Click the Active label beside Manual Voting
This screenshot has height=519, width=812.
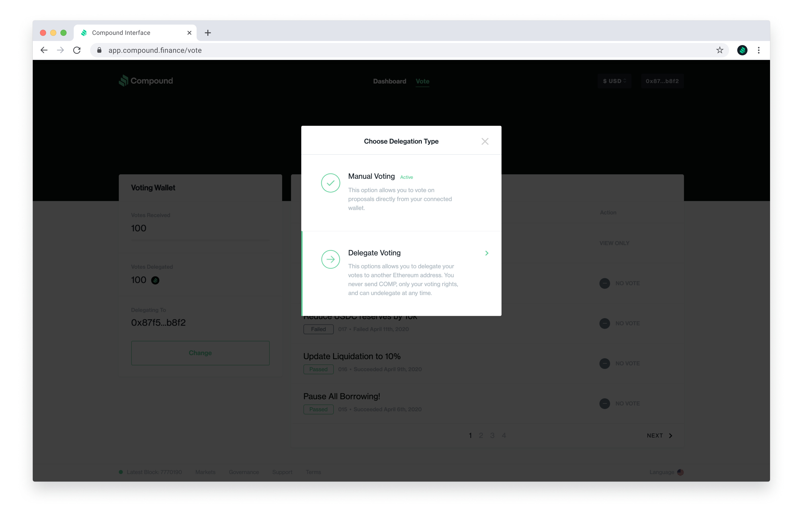(x=406, y=177)
